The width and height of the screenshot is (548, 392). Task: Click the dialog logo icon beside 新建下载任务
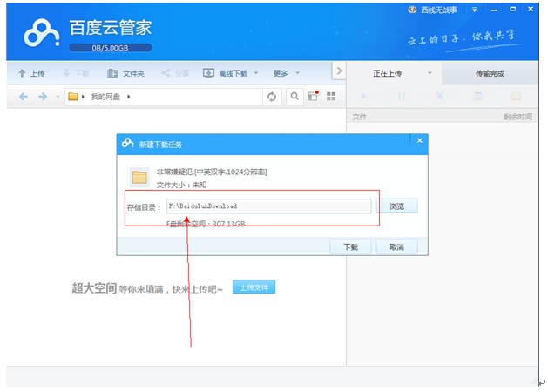pyautogui.click(x=127, y=143)
